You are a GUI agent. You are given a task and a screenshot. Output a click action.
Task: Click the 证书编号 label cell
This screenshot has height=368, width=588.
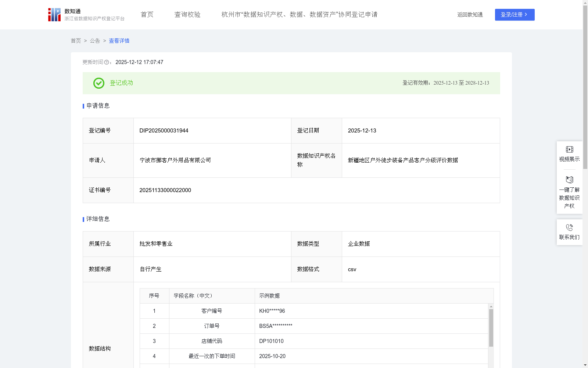(x=108, y=190)
